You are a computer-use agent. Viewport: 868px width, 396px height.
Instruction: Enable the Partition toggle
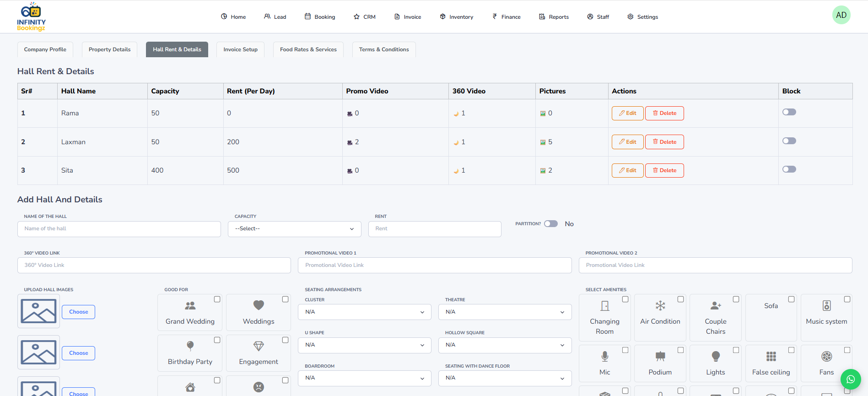(x=550, y=224)
